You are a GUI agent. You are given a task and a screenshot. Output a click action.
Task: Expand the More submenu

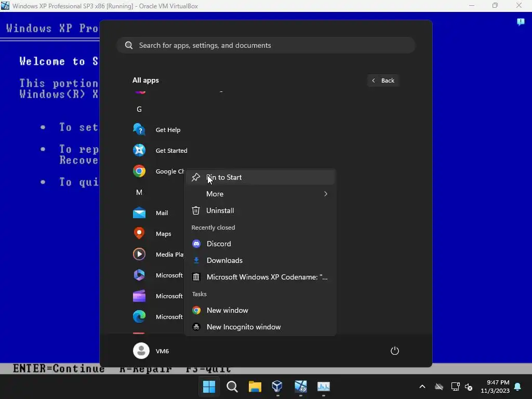tap(260, 194)
